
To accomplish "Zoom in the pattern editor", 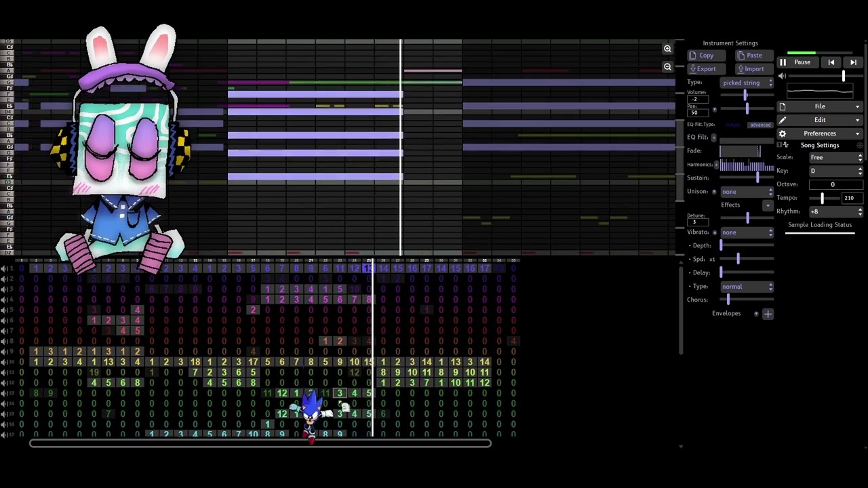I will pos(667,49).
